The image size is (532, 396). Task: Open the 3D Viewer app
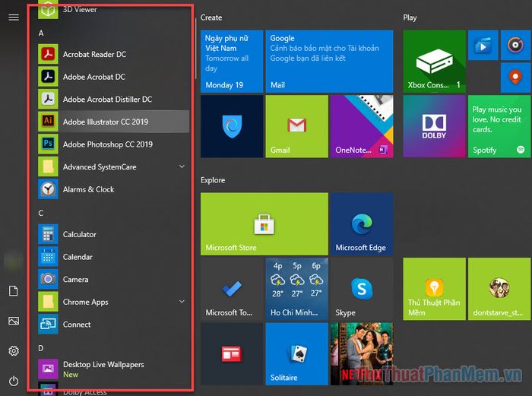(x=114, y=10)
